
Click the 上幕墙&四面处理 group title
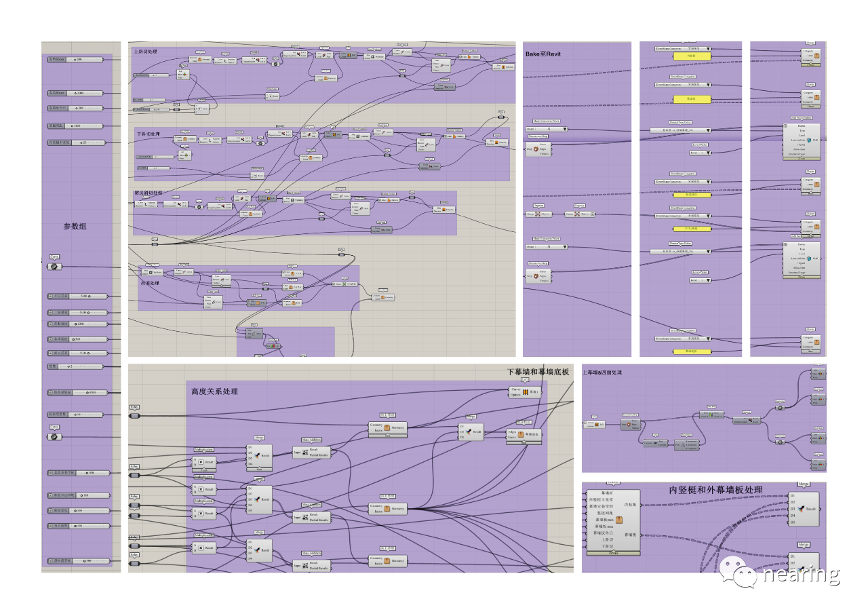(x=602, y=372)
